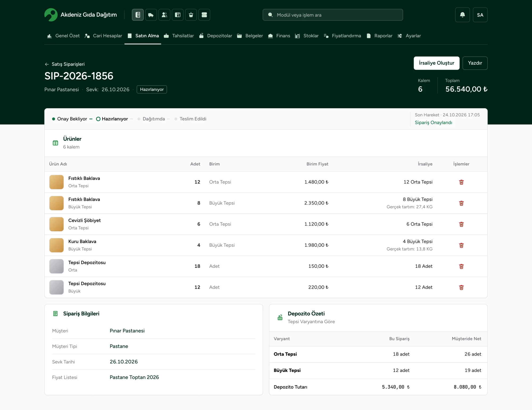Viewport: 532px width, 410px height.
Task: Open the catalog layout module icon
Action: pyautogui.click(x=178, y=15)
